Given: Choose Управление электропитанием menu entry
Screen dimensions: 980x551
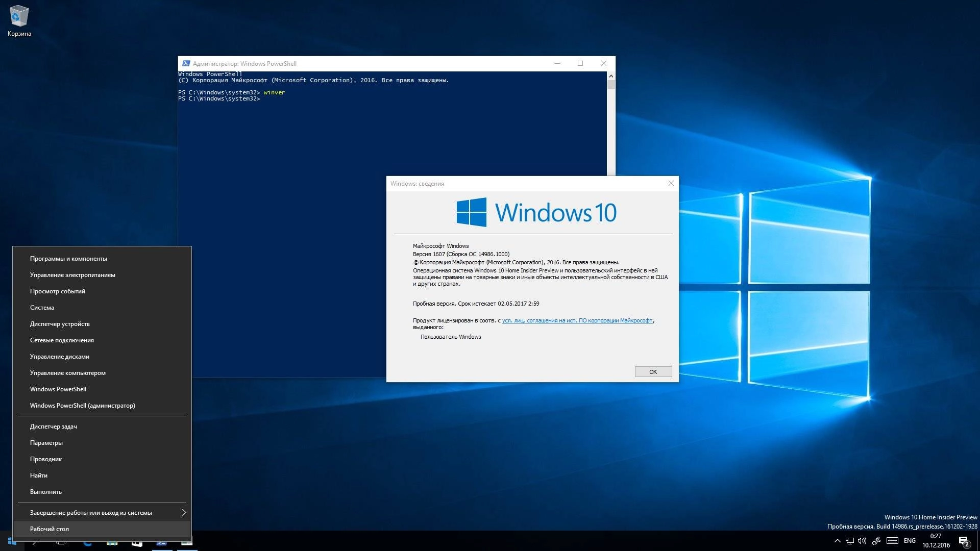Looking at the screenshot, I should pyautogui.click(x=102, y=275).
